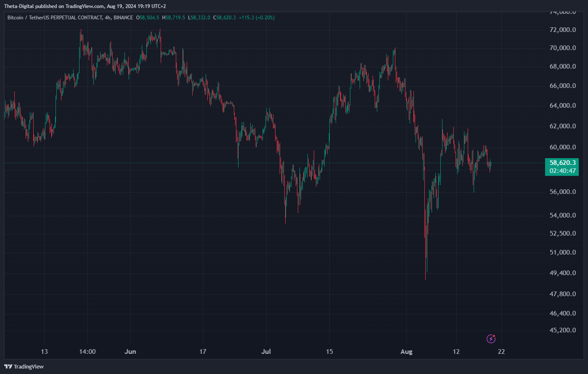Image resolution: width=588 pixels, height=374 pixels.
Task: Click the 13 date label on time axis
Action: [x=45, y=352]
